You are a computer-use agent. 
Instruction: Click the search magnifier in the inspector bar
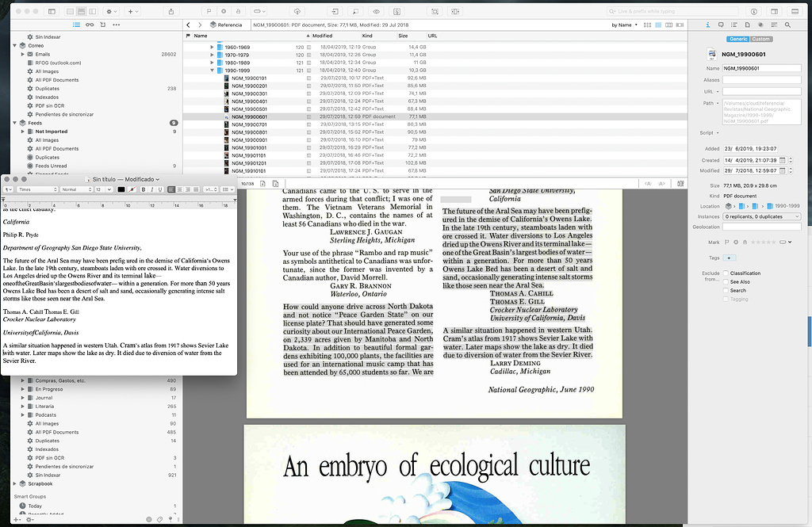pyautogui.click(x=787, y=25)
